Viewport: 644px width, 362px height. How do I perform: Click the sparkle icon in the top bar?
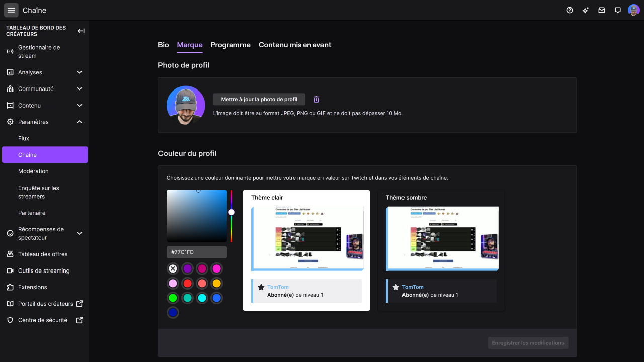tap(586, 10)
